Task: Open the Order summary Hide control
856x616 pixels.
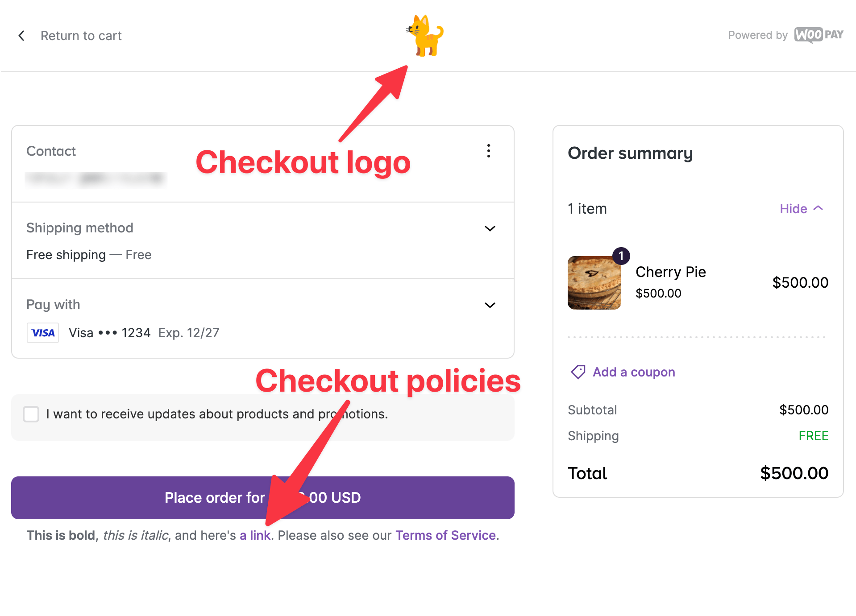Action: coord(802,208)
